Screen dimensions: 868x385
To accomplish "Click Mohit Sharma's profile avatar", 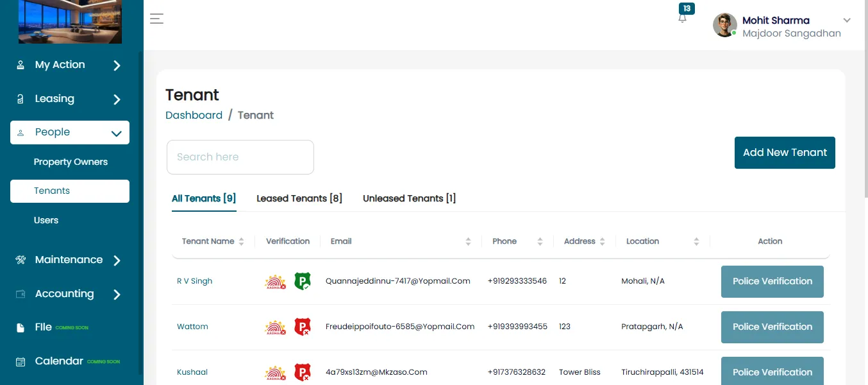I will (x=725, y=25).
